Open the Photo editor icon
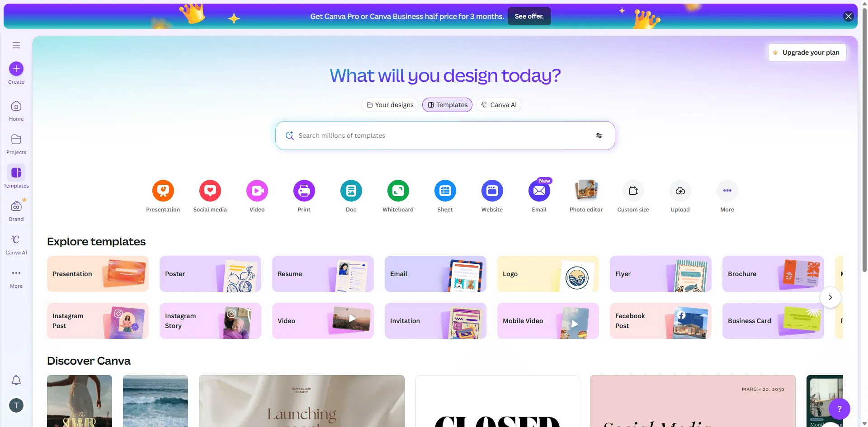 586,191
